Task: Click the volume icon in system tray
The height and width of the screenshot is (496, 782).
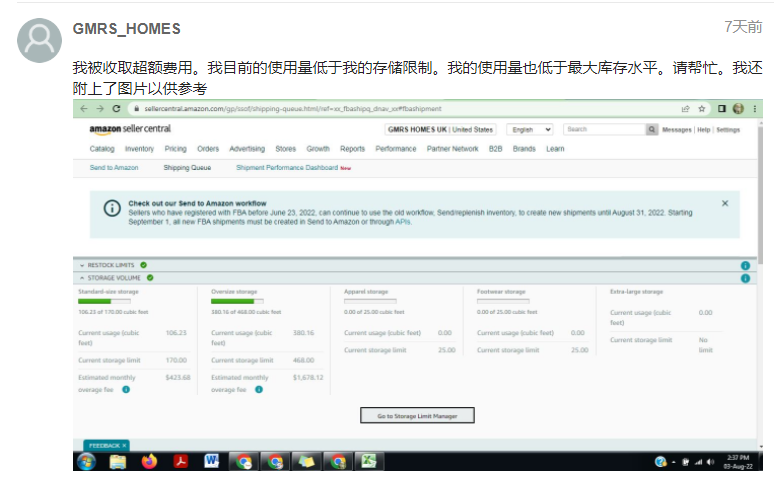Action: tap(710, 462)
